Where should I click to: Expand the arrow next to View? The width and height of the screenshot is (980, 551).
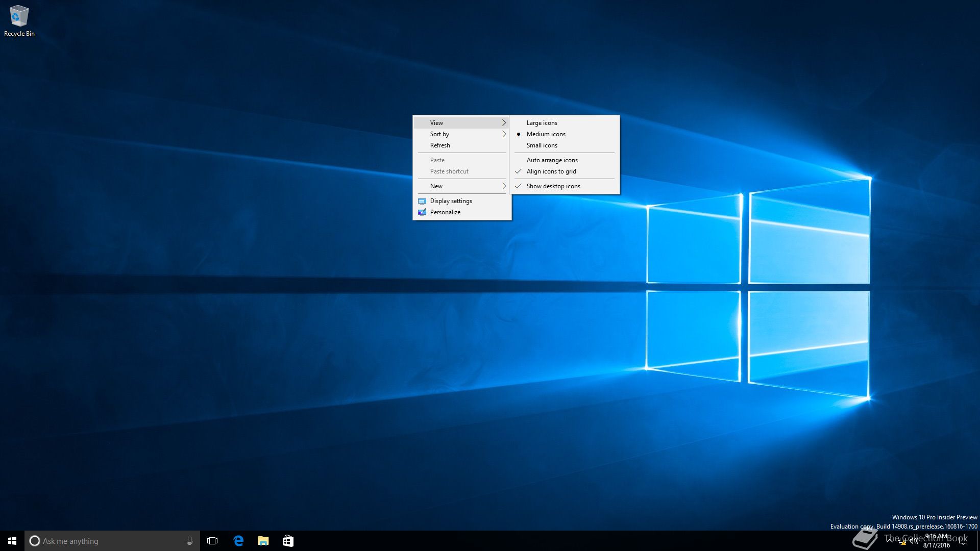504,123
